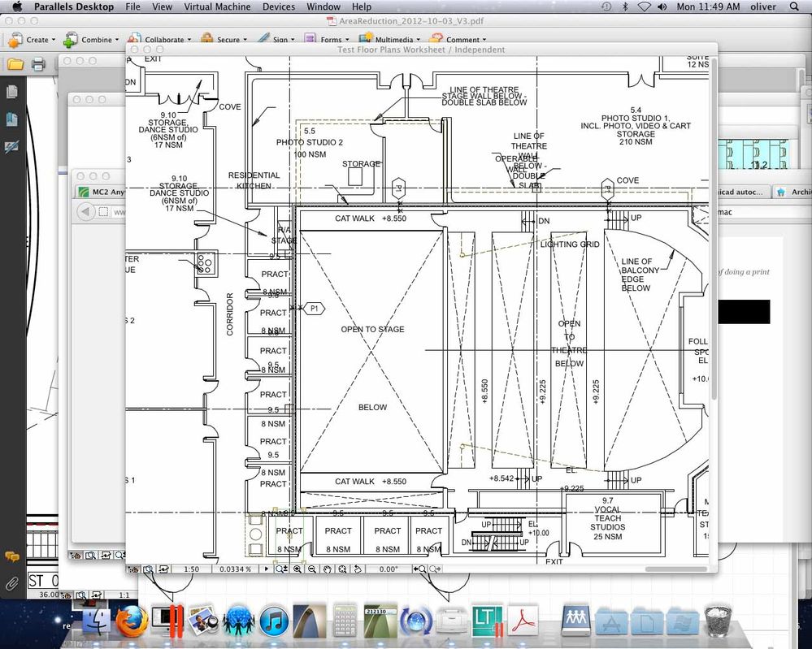Screen dimensions: 812x649
Task: Open the File menu
Action: pos(132,6)
